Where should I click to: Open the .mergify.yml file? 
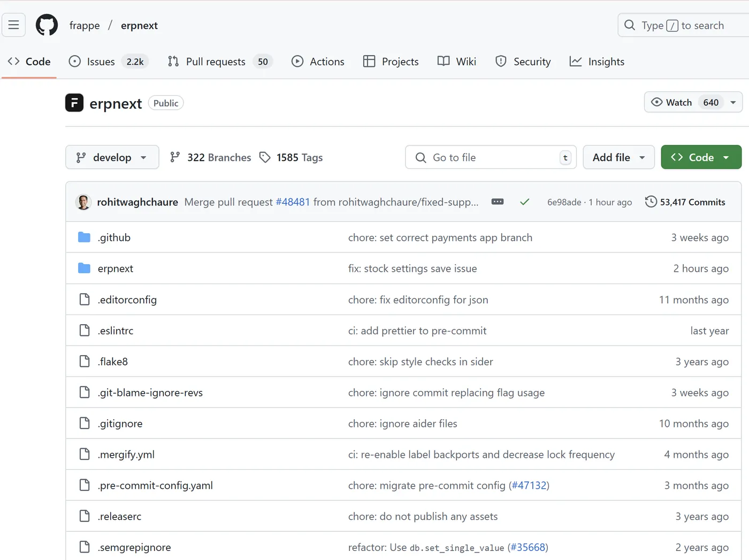[x=126, y=454]
